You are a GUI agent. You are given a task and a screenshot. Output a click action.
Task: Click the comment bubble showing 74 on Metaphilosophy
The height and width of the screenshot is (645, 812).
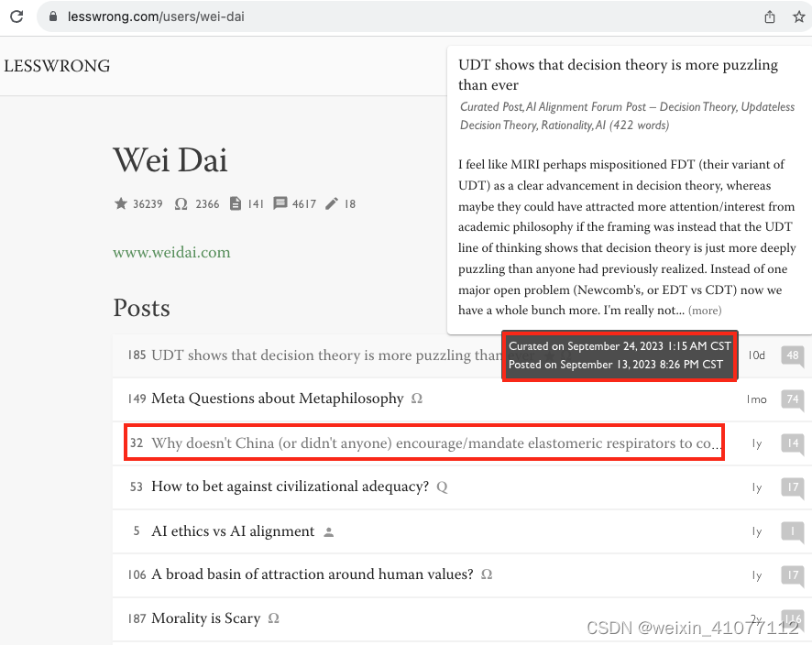(791, 399)
